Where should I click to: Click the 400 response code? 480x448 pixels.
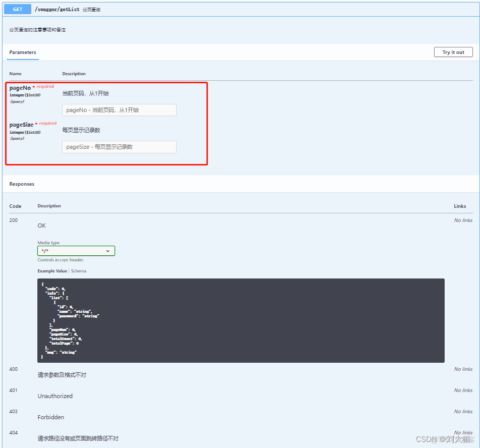click(x=14, y=369)
